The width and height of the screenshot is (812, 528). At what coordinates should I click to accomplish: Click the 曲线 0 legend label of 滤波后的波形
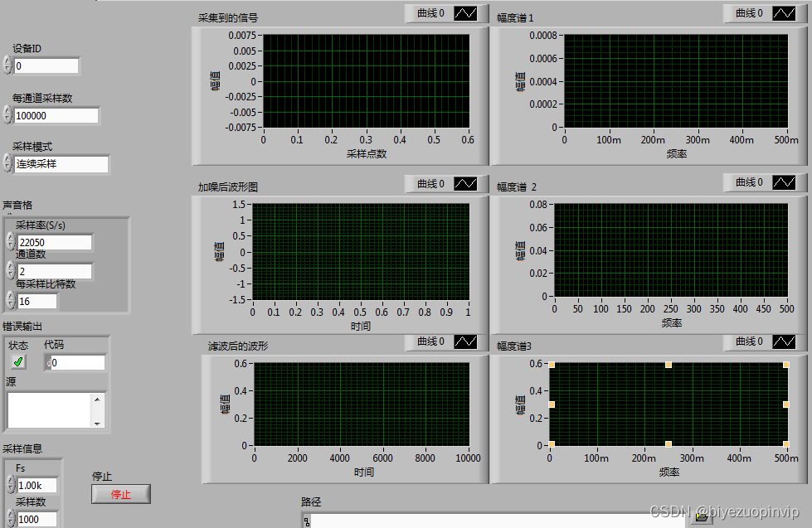(430, 342)
